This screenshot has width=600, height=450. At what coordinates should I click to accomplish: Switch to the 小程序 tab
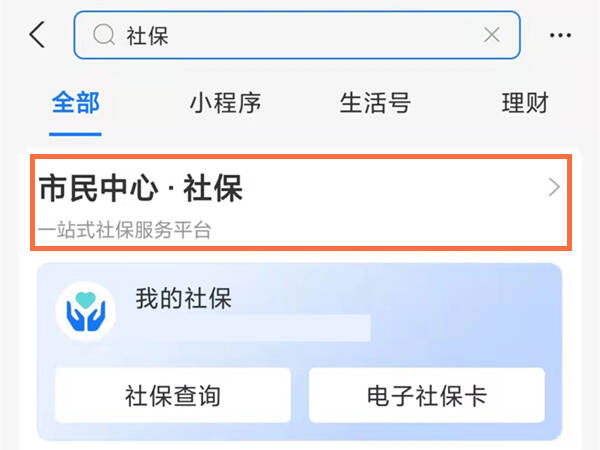click(225, 103)
